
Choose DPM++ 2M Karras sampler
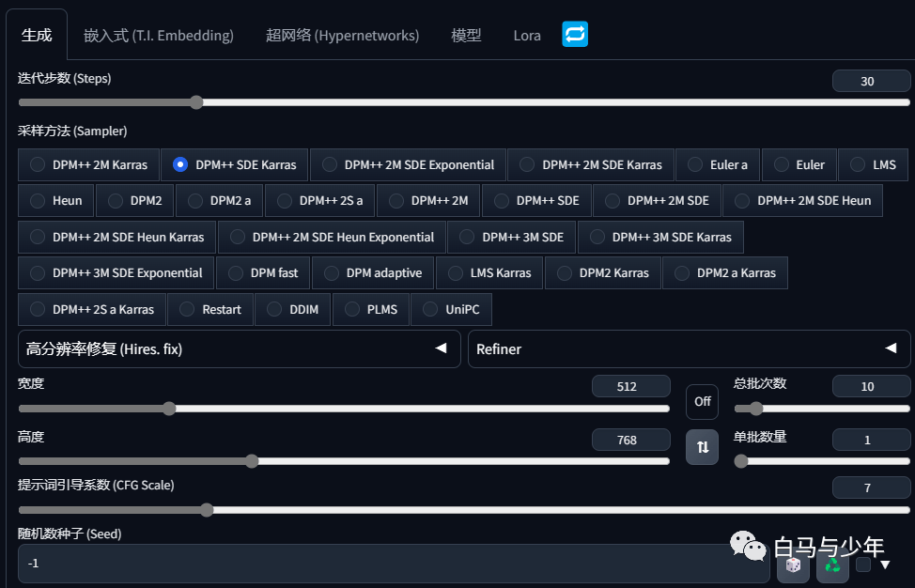click(88, 164)
